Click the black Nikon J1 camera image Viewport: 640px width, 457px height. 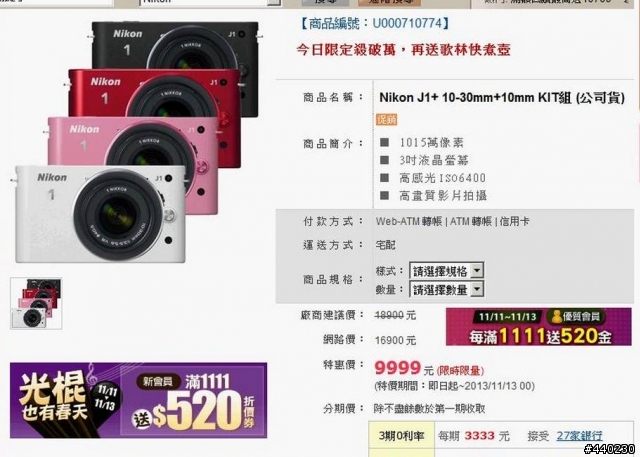click(175, 45)
